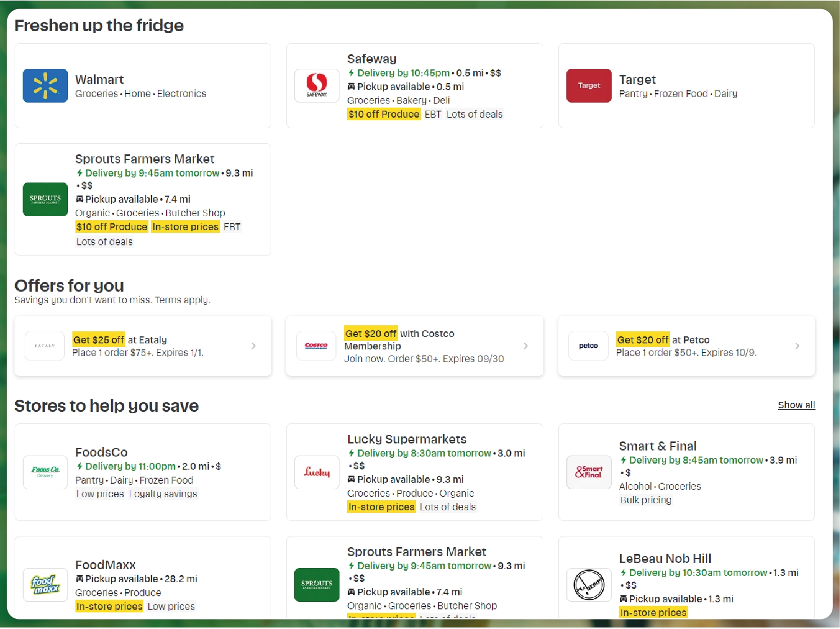Image resolution: width=840 pixels, height=629 pixels.
Task: Click 'Pantry • Frozen Food • Dairy' under Target
Action: coord(678,94)
